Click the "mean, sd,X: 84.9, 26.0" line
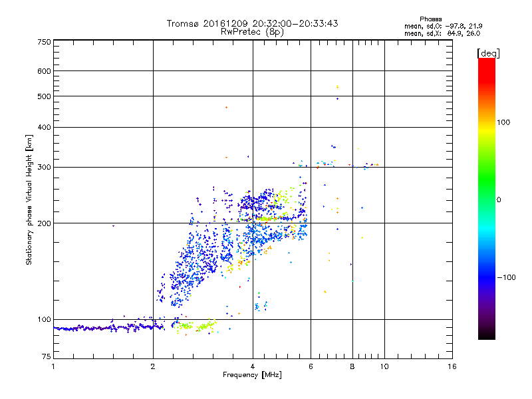532x399 pixels. pos(442,33)
